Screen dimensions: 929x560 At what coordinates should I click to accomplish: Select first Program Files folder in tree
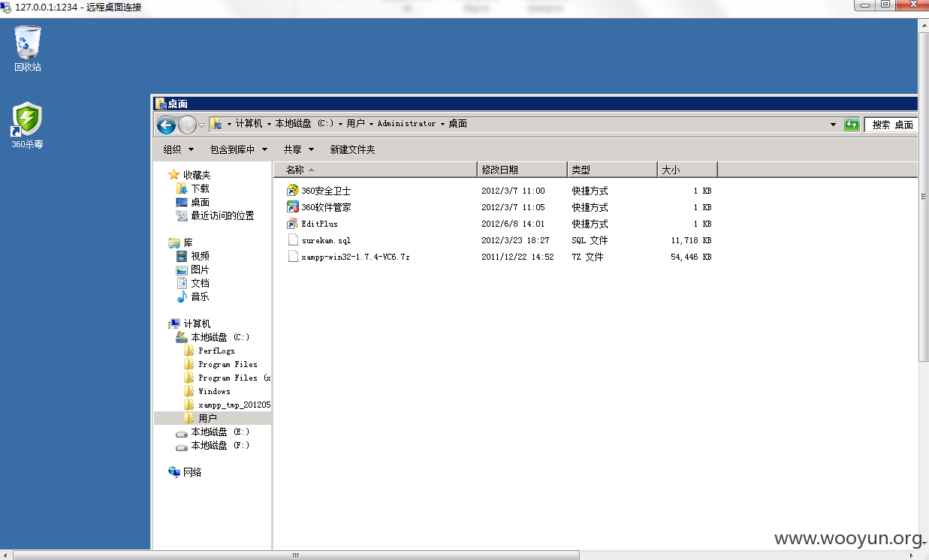[220, 364]
